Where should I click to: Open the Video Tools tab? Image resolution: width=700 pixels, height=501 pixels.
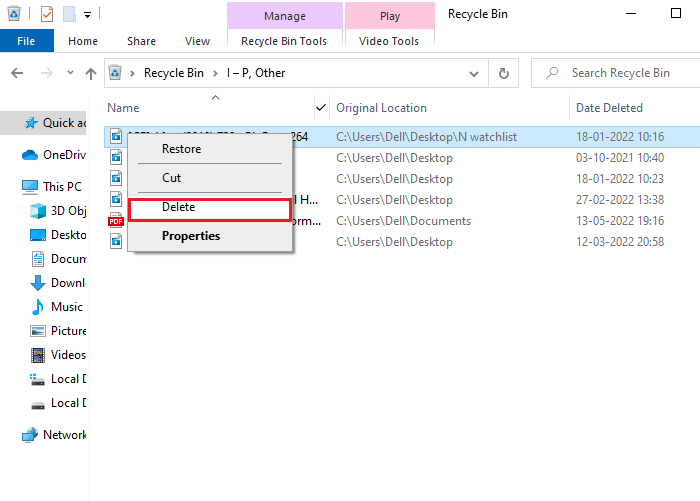point(389,41)
